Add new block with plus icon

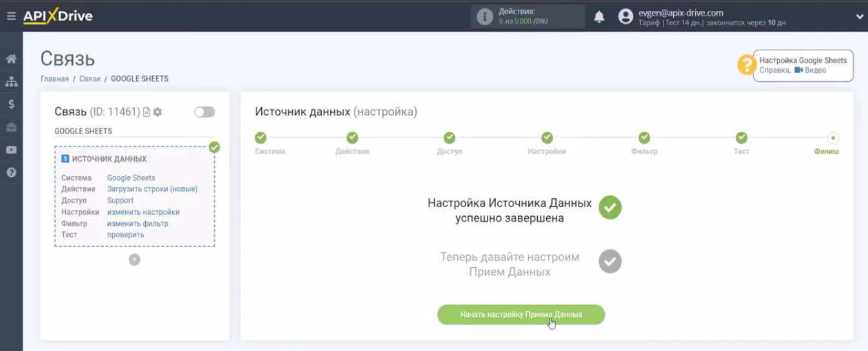[x=134, y=260]
